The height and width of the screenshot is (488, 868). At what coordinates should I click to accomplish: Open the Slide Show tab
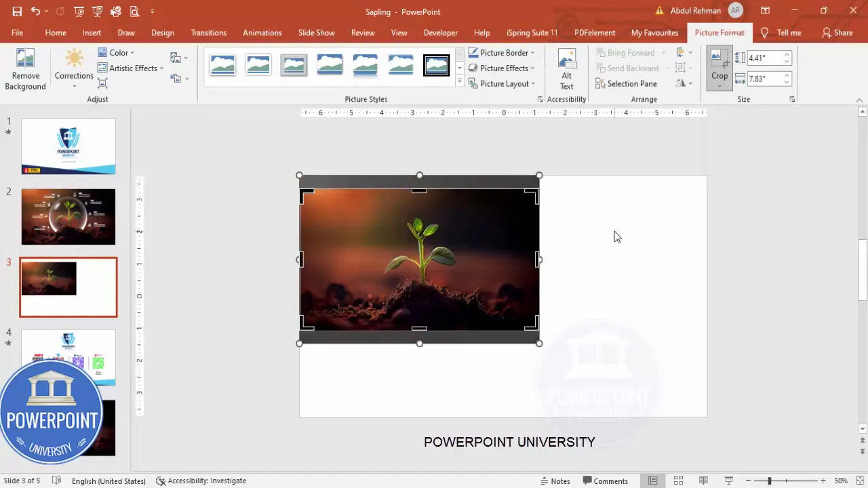[x=316, y=33]
